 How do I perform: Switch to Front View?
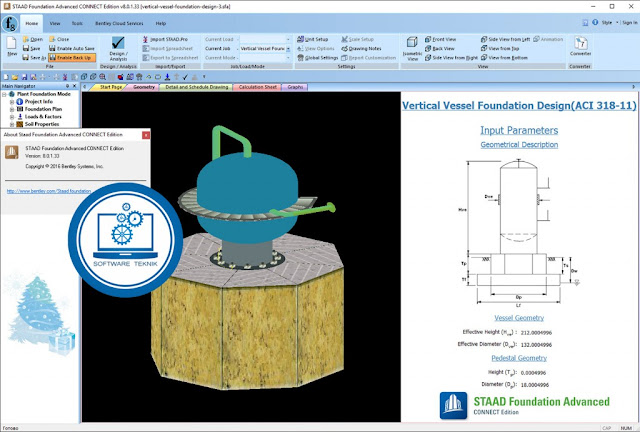pos(440,39)
